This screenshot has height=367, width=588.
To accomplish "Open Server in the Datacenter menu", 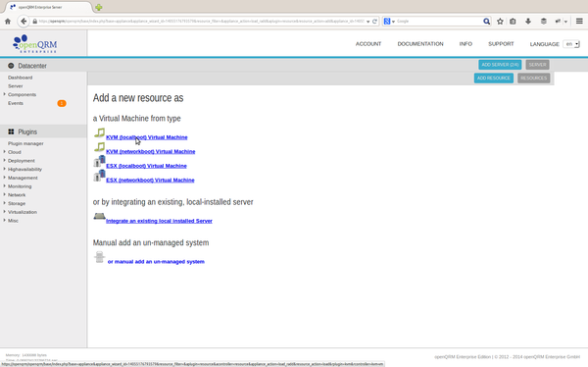I will (16, 86).
